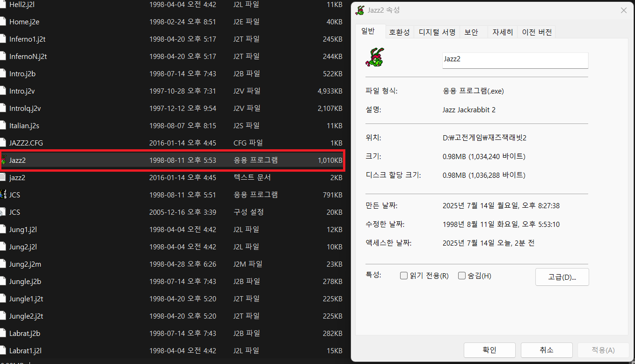Screen dimensions: 635x364
Task: Click the 2005-12-16 오후 3:39 date cell
Action: (x=182, y=212)
